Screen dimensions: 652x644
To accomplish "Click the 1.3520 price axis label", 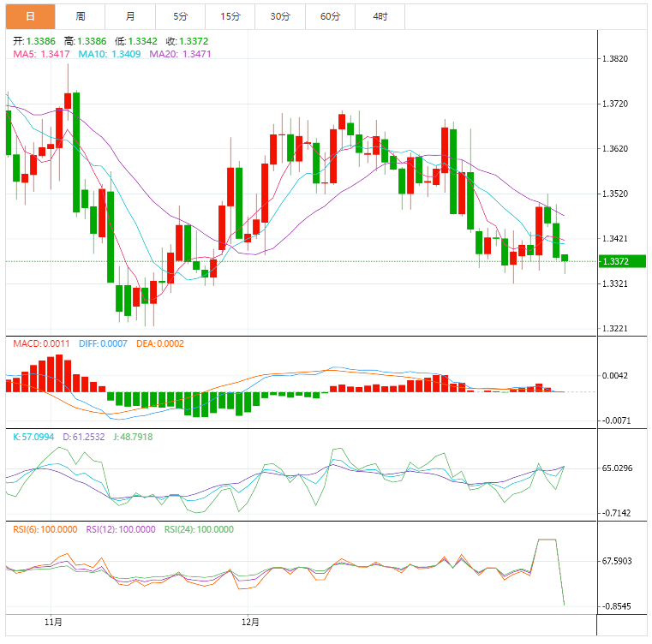I will pos(615,194).
